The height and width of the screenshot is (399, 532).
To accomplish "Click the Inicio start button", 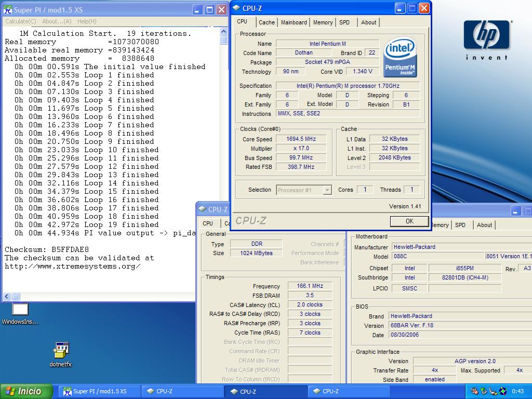I will [26, 391].
